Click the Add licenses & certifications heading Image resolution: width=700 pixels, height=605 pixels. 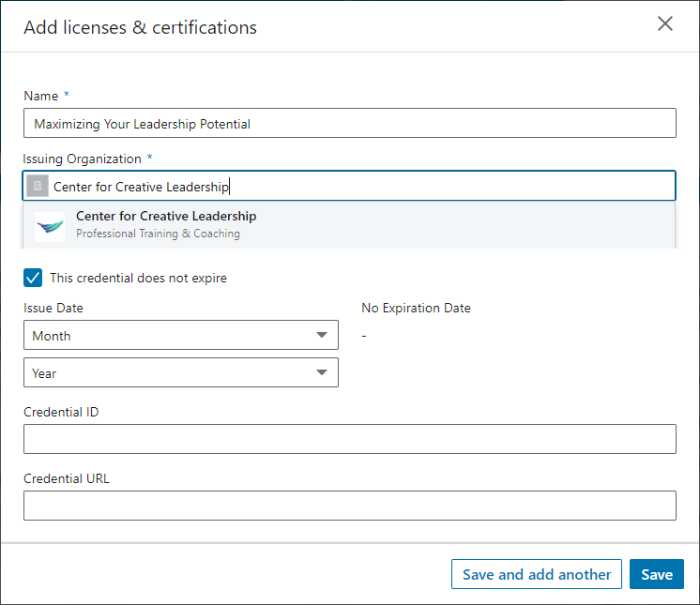pos(140,27)
